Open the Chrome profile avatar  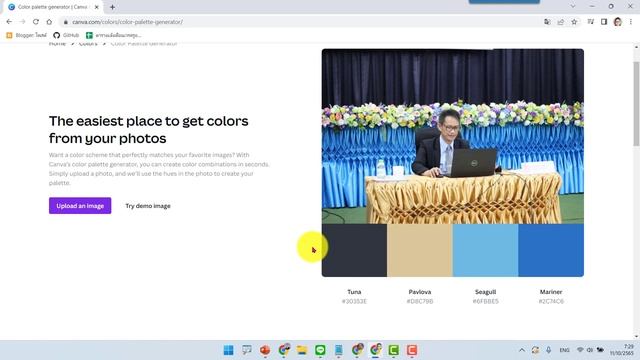pyautogui.click(x=618, y=22)
